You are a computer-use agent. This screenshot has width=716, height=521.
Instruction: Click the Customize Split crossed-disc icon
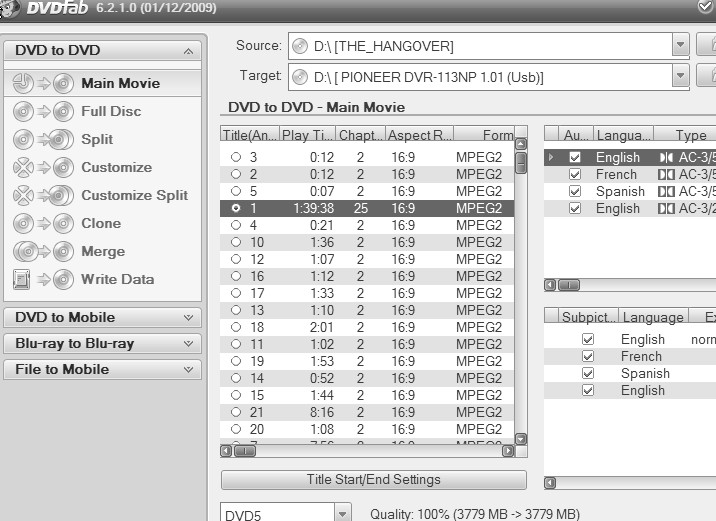(x=23, y=195)
